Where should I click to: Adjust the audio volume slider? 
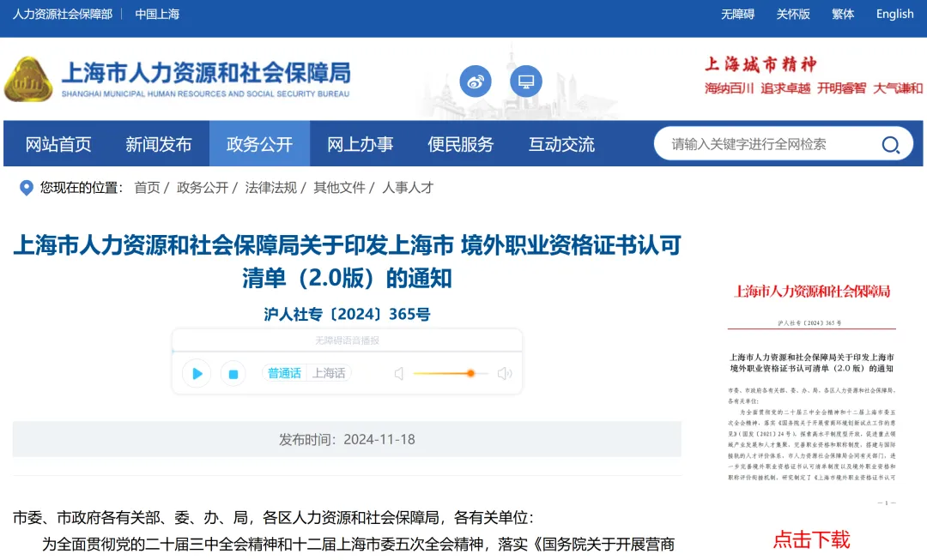pyautogui.click(x=470, y=373)
